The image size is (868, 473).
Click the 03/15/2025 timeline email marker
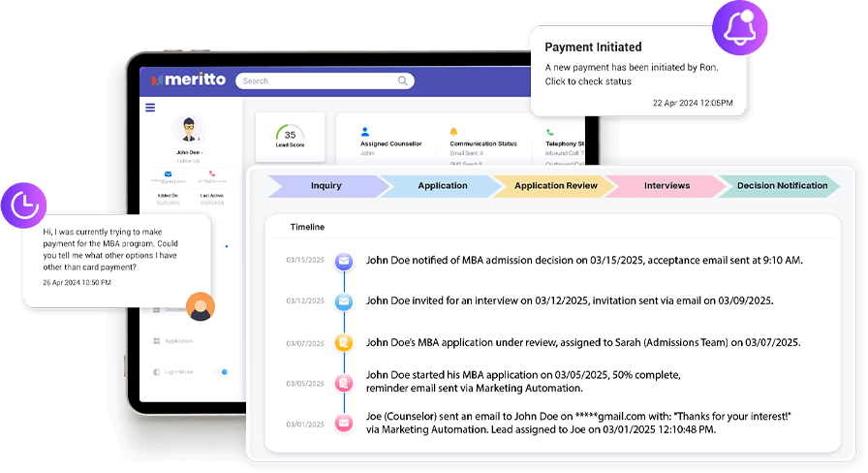[344, 261]
